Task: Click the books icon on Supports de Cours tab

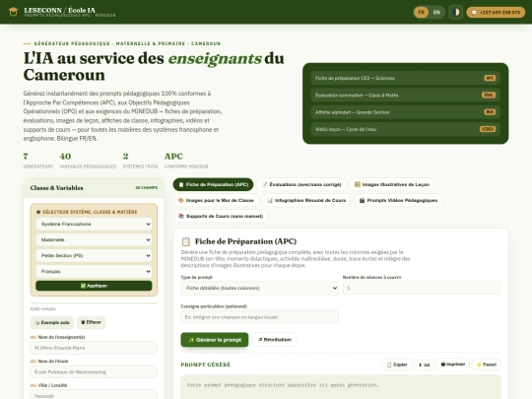Action: point(181,216)
